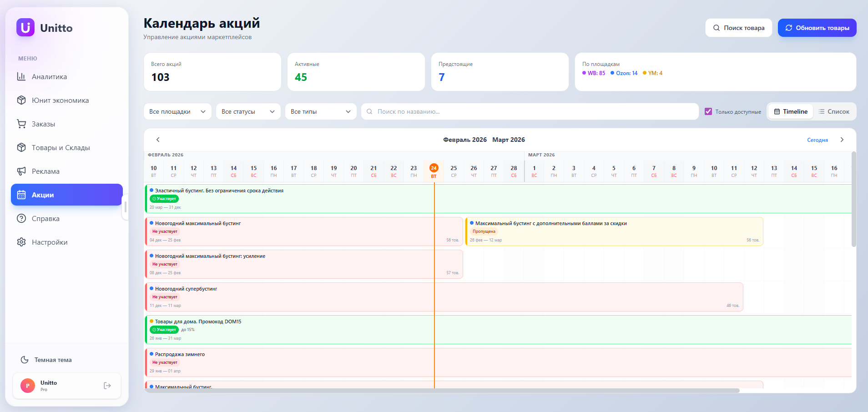Image resolution: width=868 pixels, height=412 pixels.
Task: Expand the Все типы filter
Action: click(x=320, y=111)
